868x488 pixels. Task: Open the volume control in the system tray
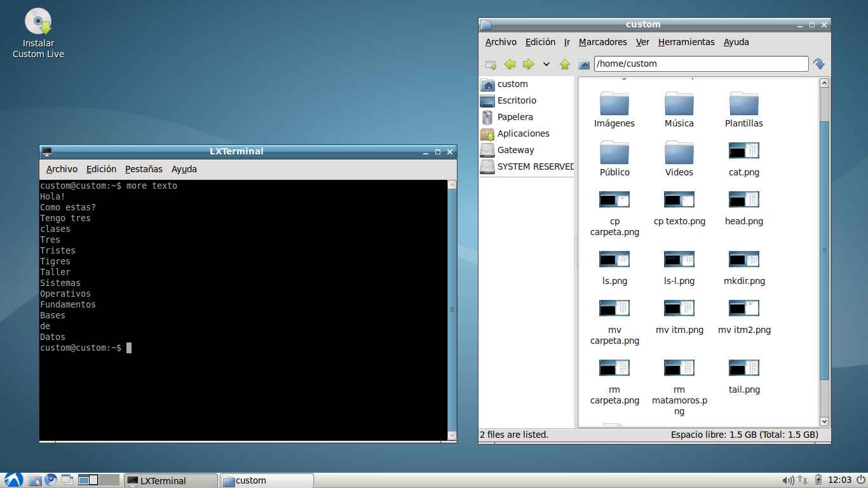coord(788,480)
